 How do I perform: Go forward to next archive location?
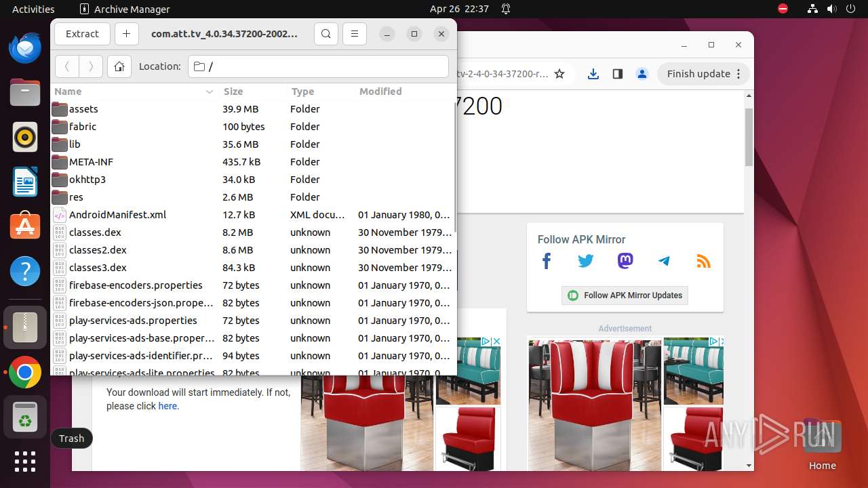click(x=91, y=66)
